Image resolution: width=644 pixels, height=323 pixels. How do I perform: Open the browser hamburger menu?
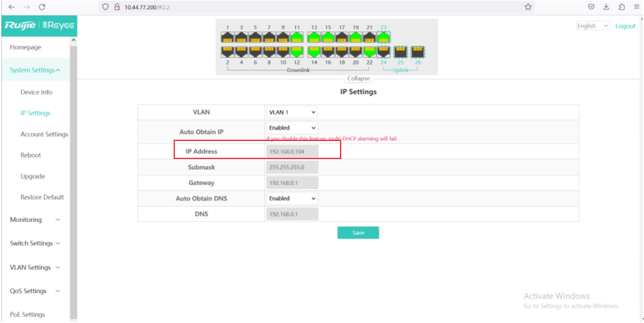click(x=637, y=7)
